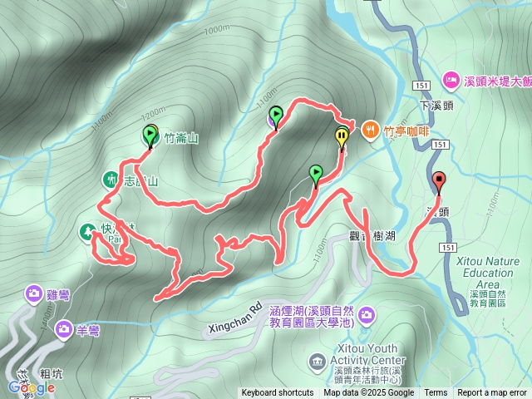532x399 pixels.
Task: Select the green play marker near trail midpoint
Action: click(x=316, y=175)
